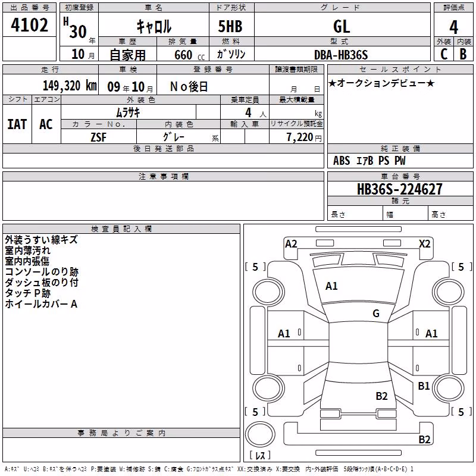476x476 pixels.
Task: Click the 検査員記入欄 header
Action: (x=121, y=229)
